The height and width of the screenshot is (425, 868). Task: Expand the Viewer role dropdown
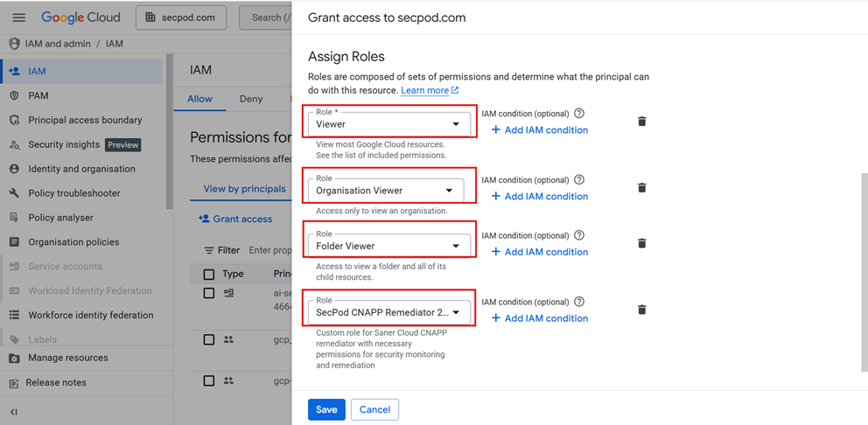(x=389, y=123)
